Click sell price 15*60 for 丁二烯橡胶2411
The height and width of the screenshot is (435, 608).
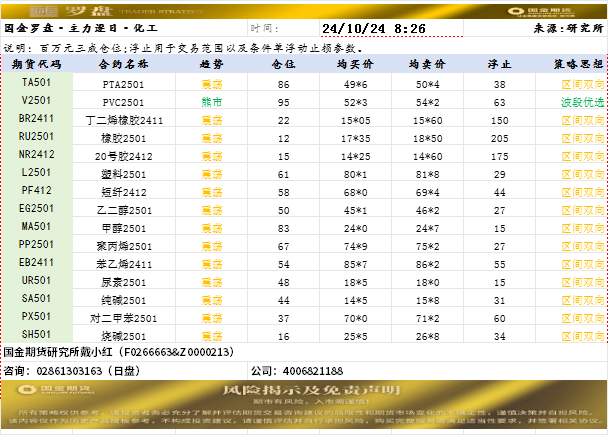[x=427, y=121]
